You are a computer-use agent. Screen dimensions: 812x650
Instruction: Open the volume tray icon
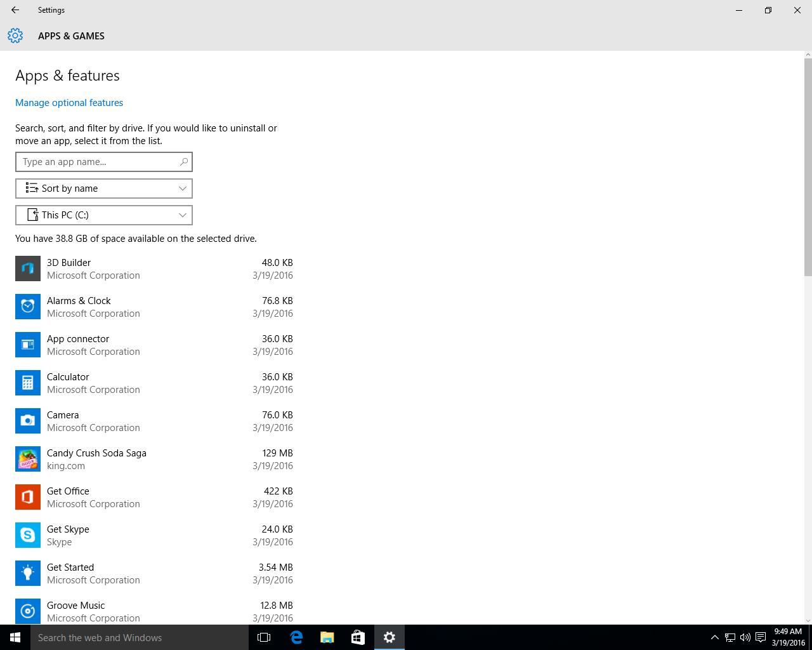point(745,637)
